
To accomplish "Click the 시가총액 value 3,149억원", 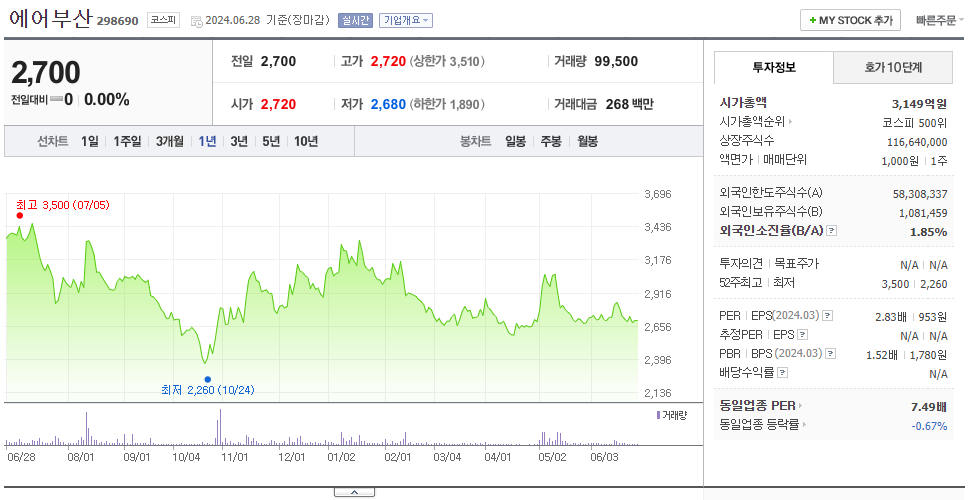I will (x=919, y=103).
